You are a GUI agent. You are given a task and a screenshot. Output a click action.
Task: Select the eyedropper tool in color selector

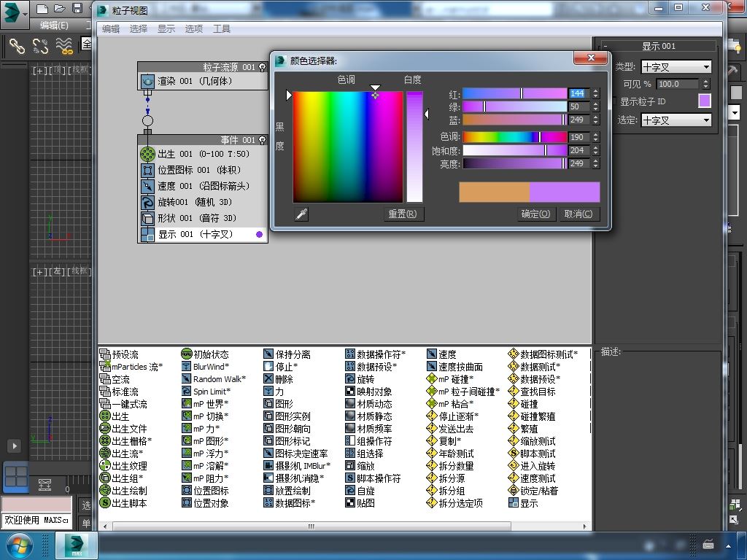[x=301, y=214]
